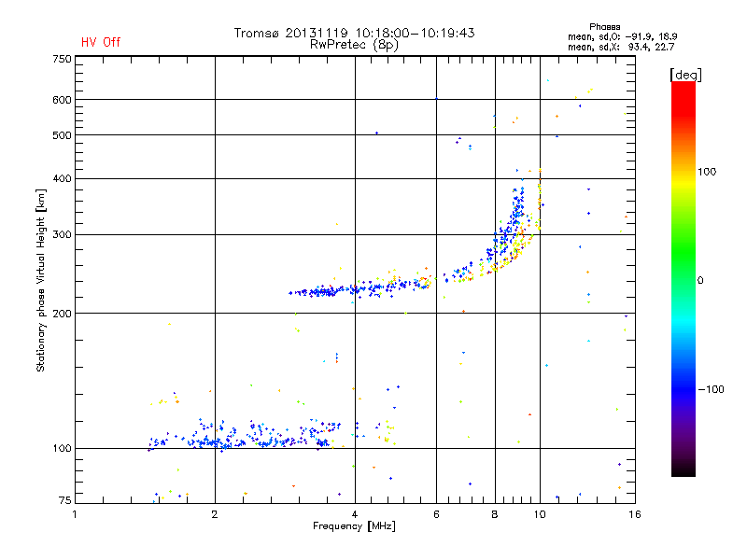Click the colorbar tick label '100'
This screenshot has height=560, width=747.
click(707, 172)
